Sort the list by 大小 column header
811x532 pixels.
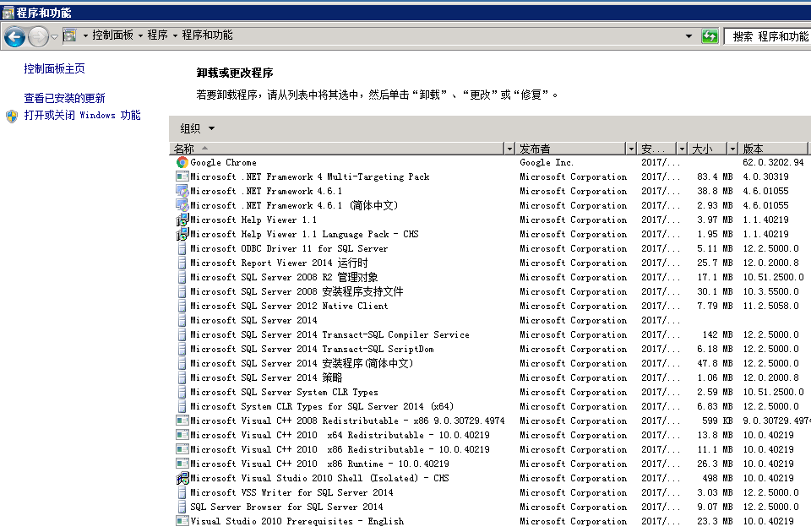706,149
